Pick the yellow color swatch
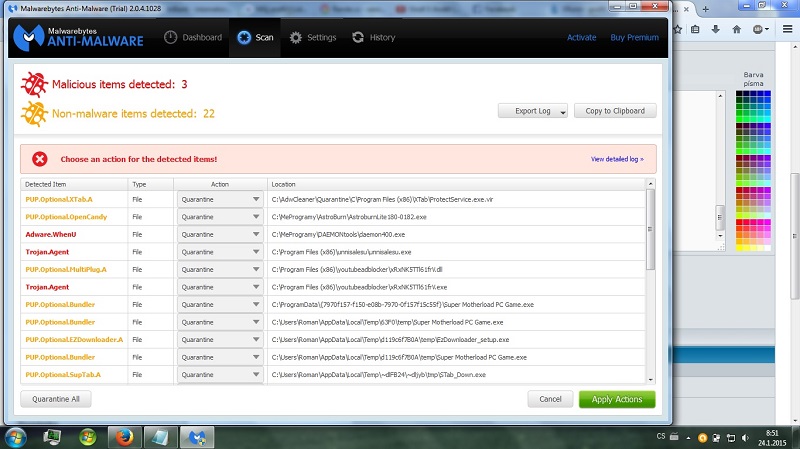The image size is (800, 449). click(739, 247)
